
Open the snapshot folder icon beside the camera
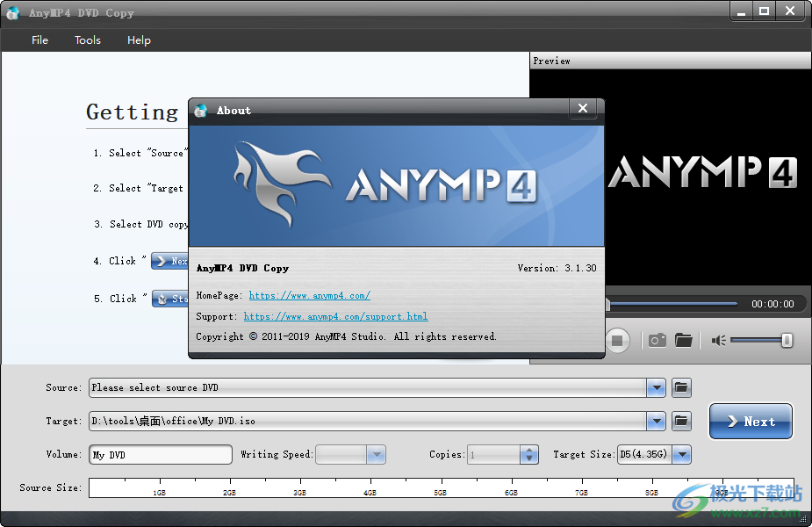(x=684, y=340)
